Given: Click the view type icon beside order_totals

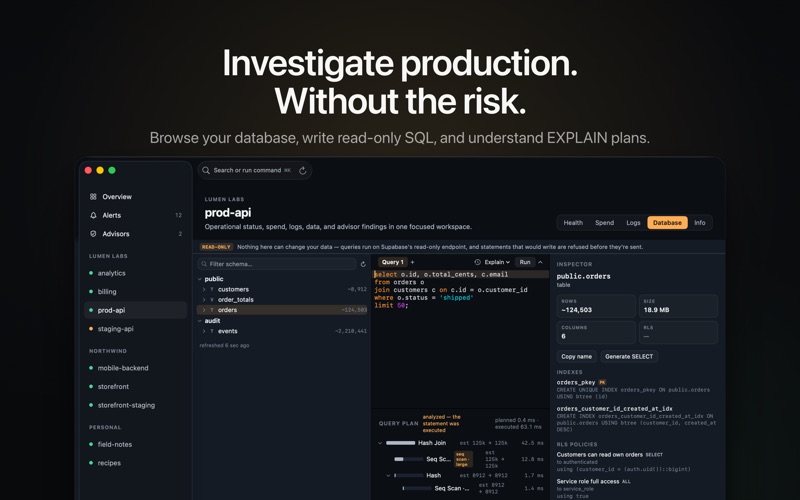Looking at the screenshot, I should point(212,299).
